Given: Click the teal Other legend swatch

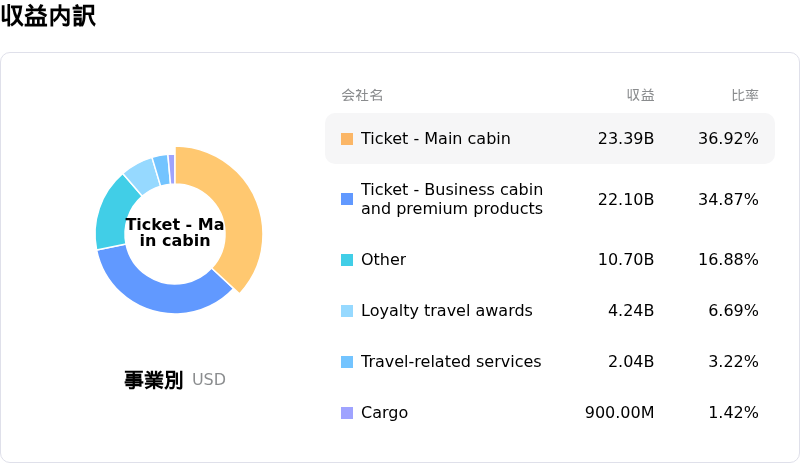Looking at the screenshot, I should pyautogui.click(x=347, y=260).
